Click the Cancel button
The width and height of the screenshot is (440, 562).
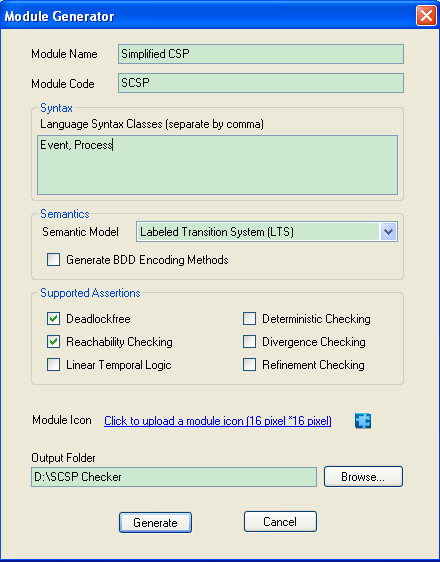click(x=280, y=521)
